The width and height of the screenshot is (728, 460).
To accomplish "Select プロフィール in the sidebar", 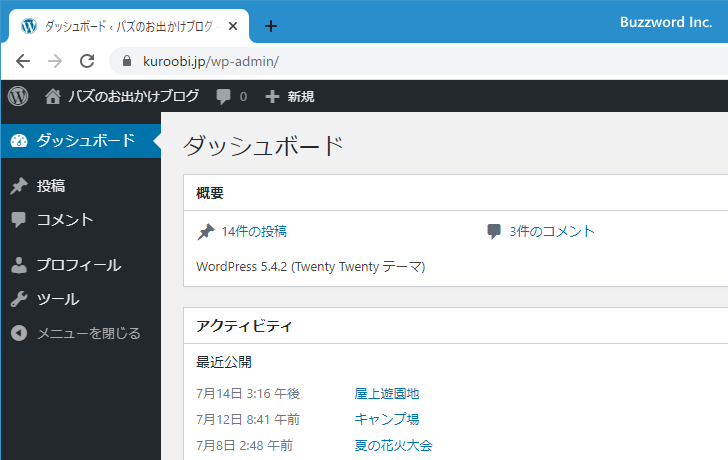I will coord(78,265).
